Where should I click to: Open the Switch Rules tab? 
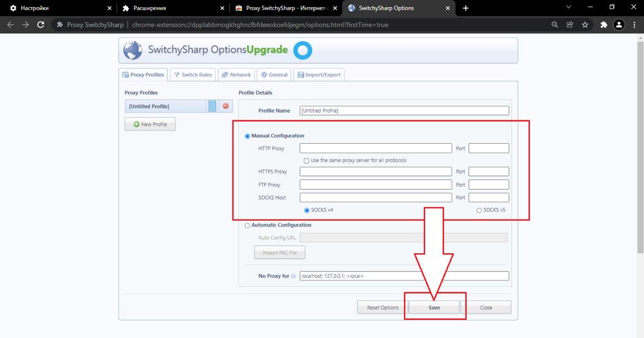pyautogui.click(x=193, y=74)
